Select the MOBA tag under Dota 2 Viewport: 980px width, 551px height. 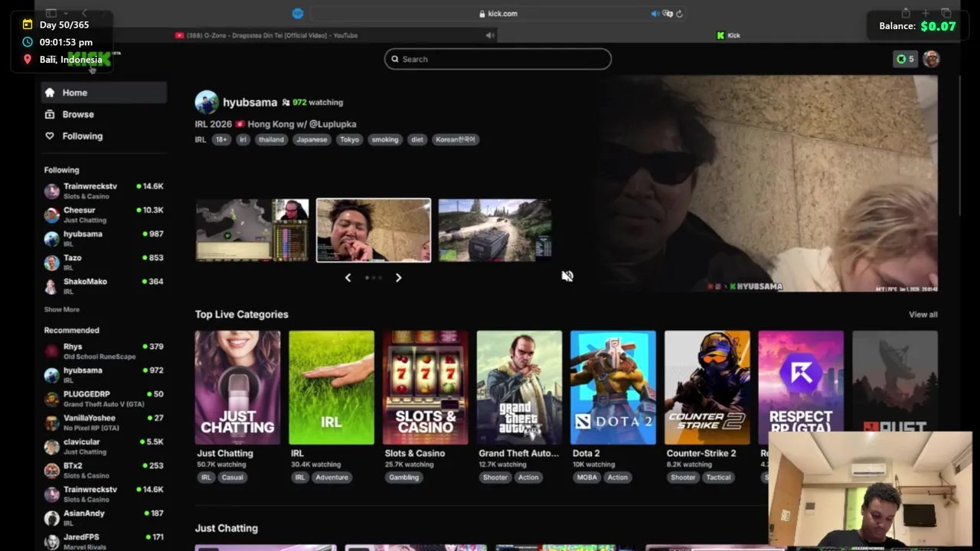coord(586,477)
